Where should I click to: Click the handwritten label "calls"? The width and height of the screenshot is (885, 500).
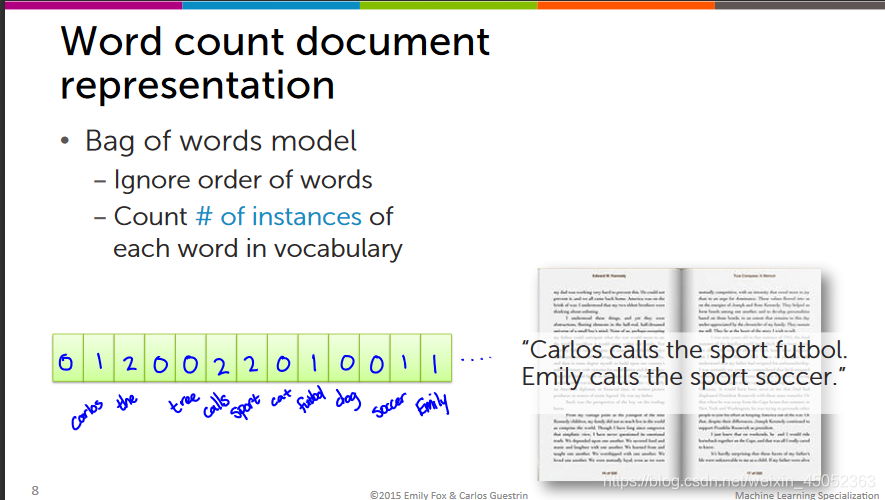(x=217, y=405)
